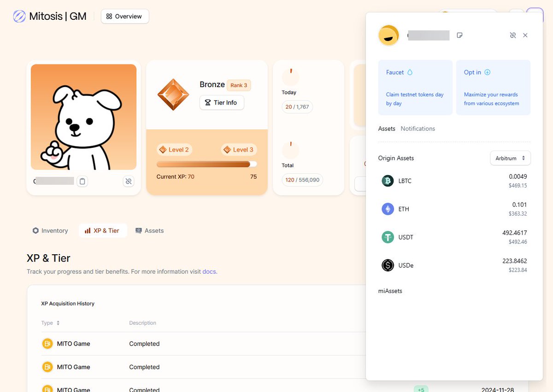Screen dimensions: 553x392
Task: Click the USDe token icon
Action: point(388,265)
